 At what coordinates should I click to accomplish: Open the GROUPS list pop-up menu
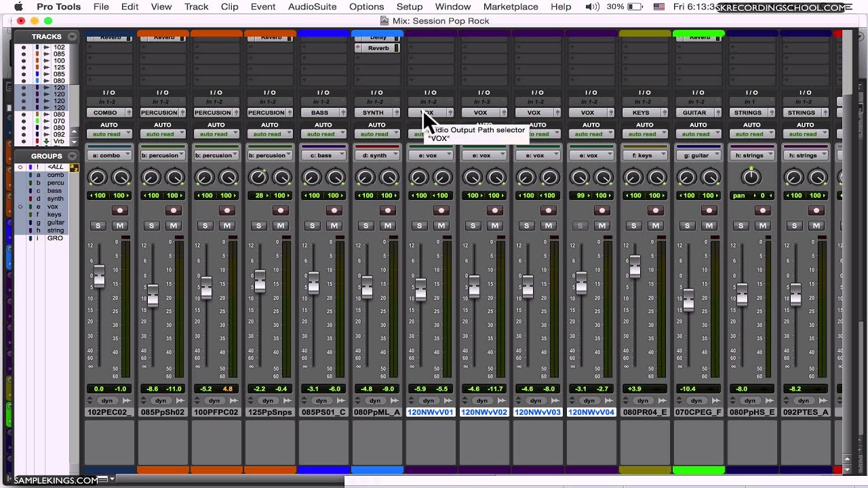pyautogui.click(x=72, y=156)
